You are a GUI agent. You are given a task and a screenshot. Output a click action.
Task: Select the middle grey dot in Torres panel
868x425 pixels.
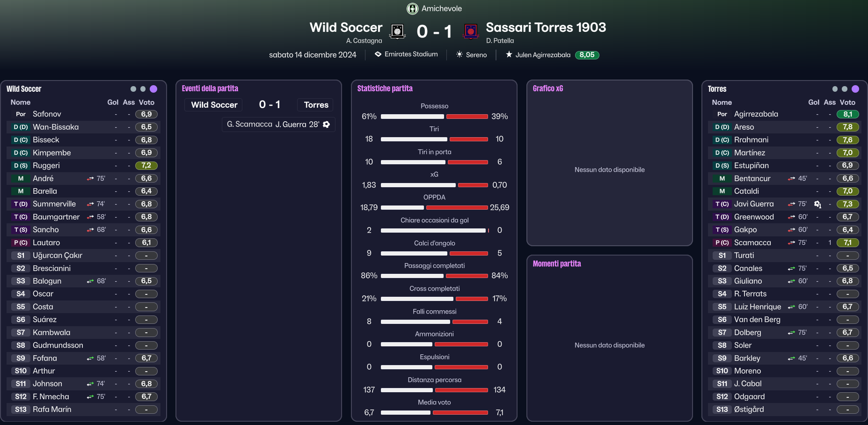point(845,89)
